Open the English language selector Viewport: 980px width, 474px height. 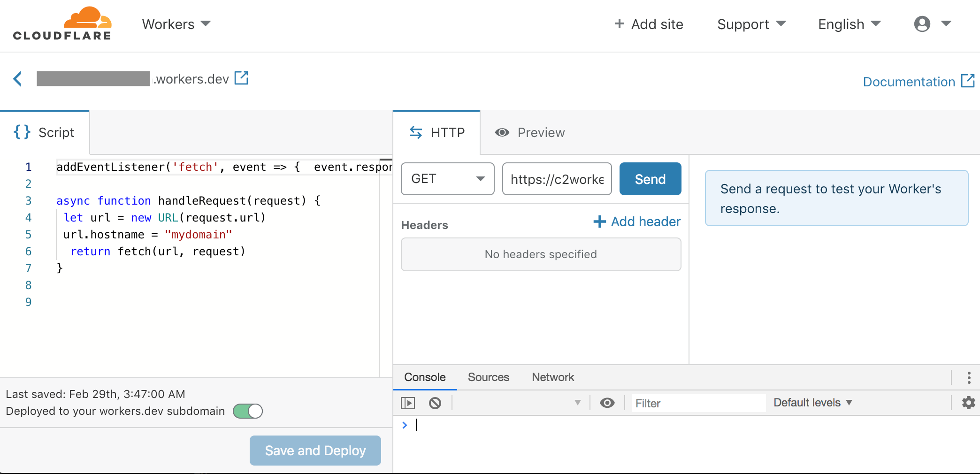coord(849,24)
